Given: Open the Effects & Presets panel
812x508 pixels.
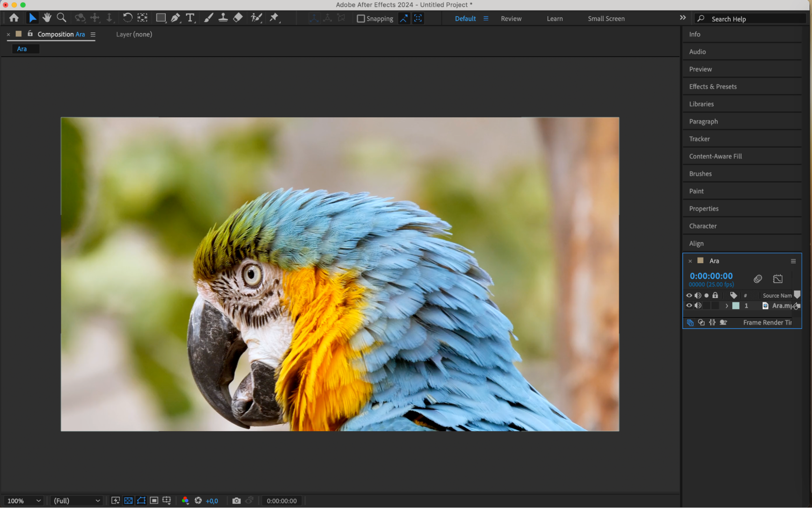Looking at the screenshot, I should tap(712, 86).
